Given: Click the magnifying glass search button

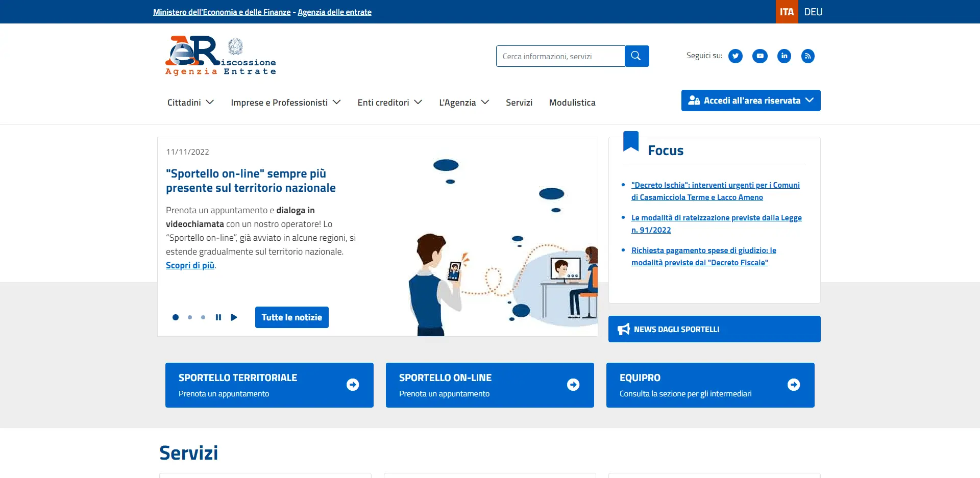Looking at the screenshot, I should pyautogui.click(x=636, y=56).
